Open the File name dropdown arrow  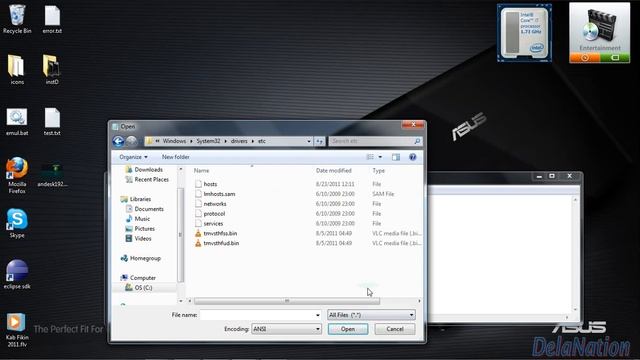[x=318, y=315]
